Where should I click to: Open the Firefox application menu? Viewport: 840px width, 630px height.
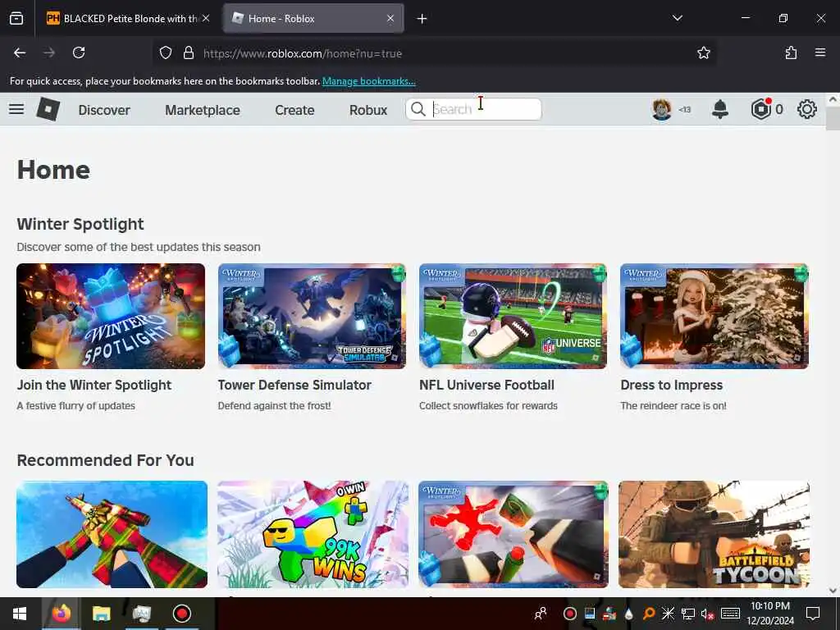820,52
